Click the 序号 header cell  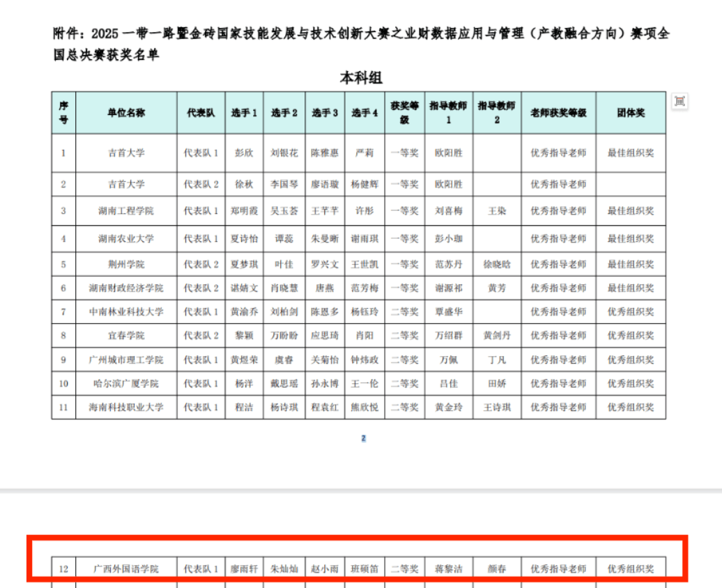click(63, 113)
